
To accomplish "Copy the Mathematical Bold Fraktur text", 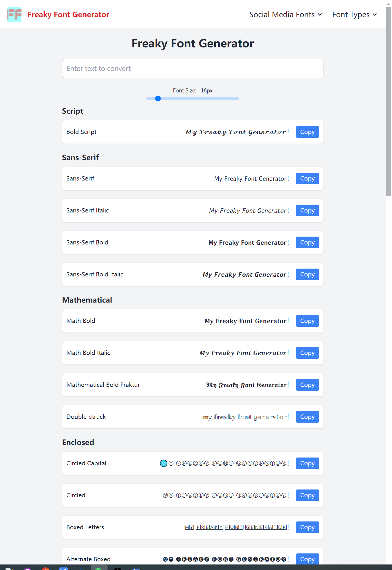I will [x=307, y=385].
